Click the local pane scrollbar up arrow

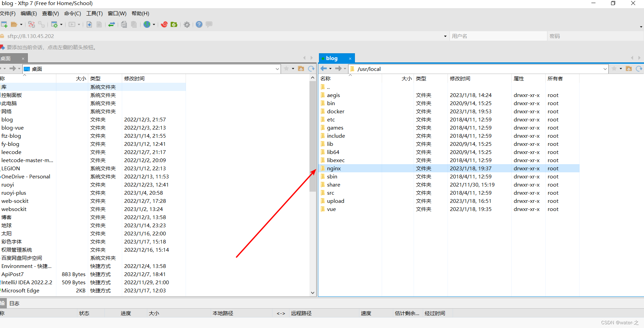312,78
